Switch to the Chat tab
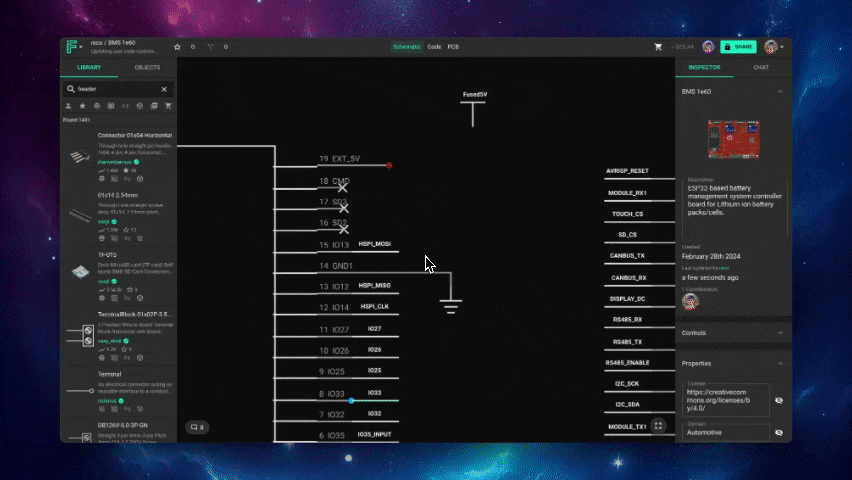 point(761,68)
